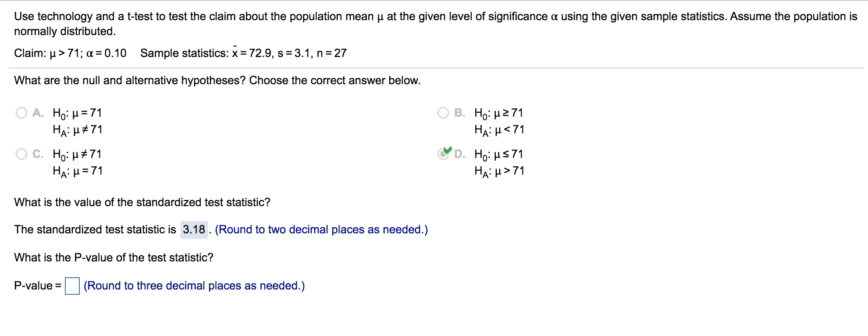Select radio button for option A
Viewport: 868px width, 336px height.
(x=21, y=113)
